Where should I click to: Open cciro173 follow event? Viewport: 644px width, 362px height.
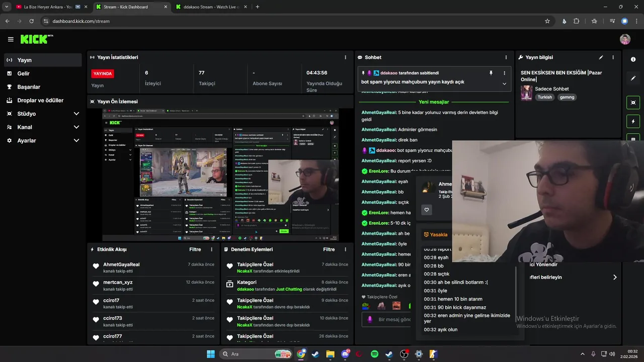(153, 321)
